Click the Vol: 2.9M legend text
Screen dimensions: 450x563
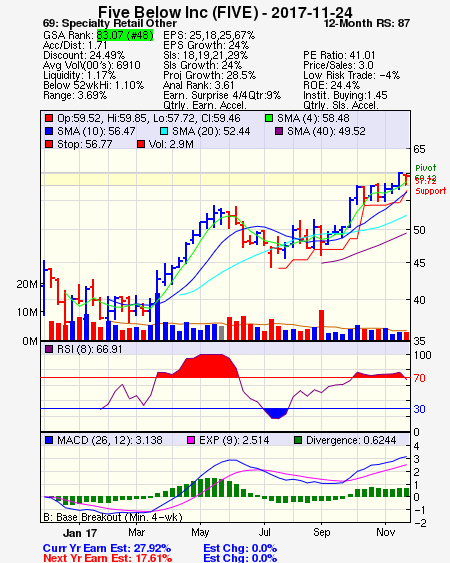coord(171,144)
